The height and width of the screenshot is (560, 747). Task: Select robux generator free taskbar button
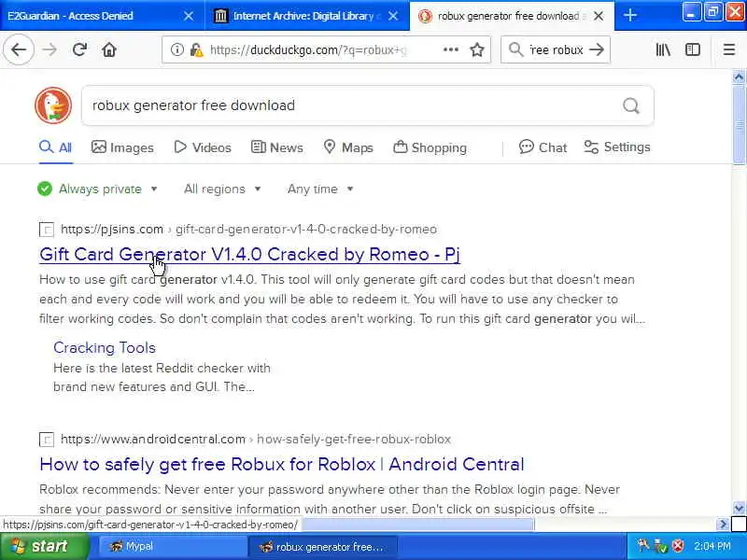coord(322,546)
